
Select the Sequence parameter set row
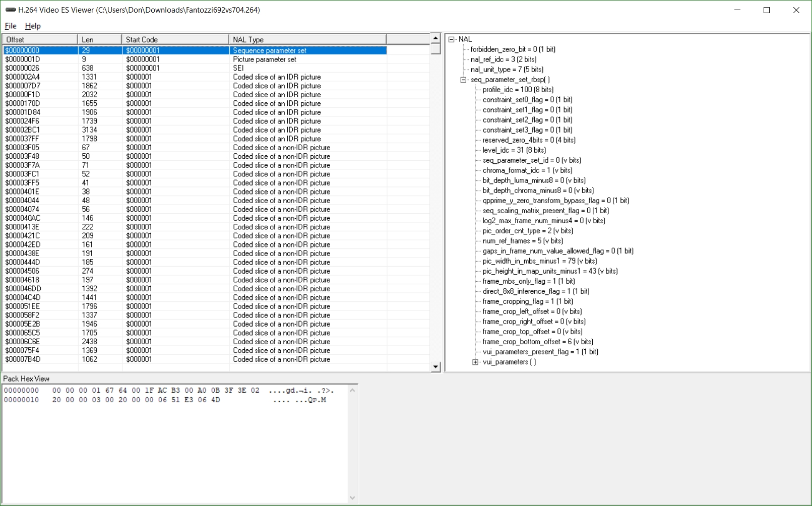pos(195,50)
